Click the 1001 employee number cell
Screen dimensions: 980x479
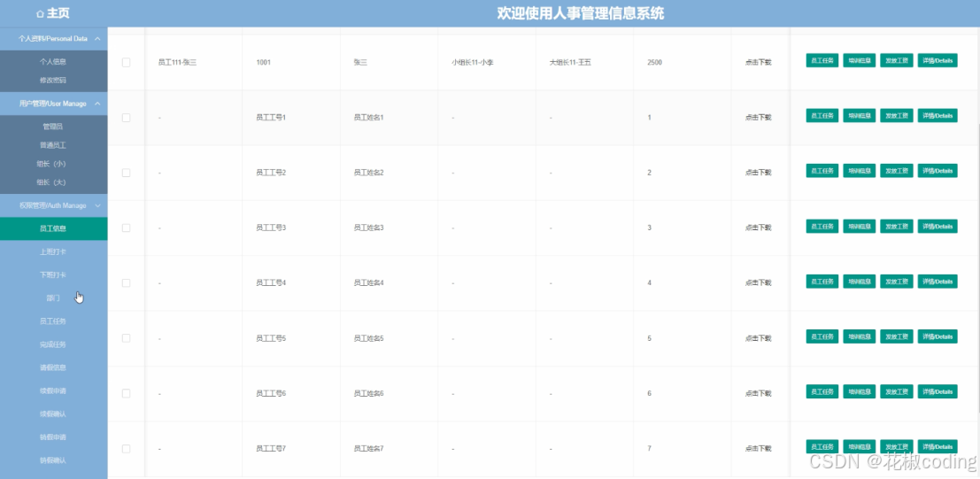coord(264,63)
